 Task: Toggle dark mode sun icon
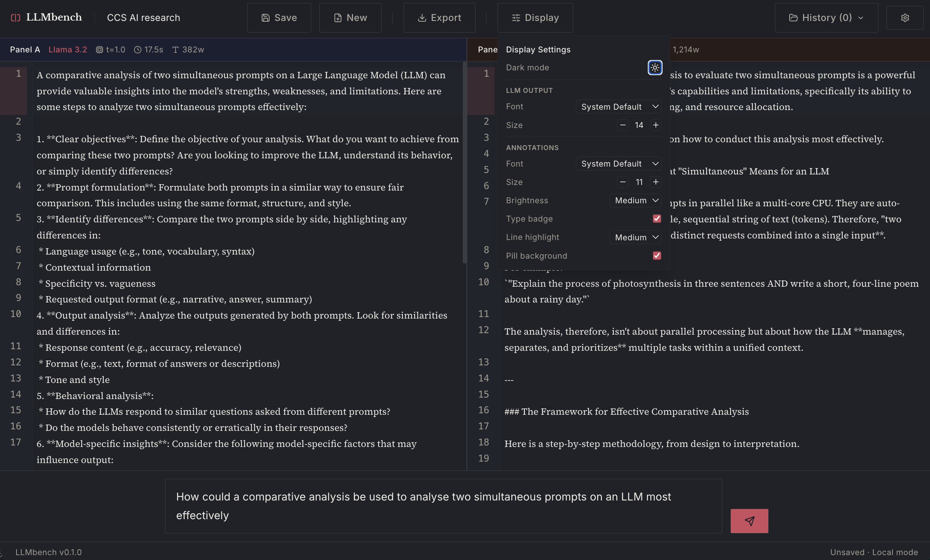click(655, 67)
